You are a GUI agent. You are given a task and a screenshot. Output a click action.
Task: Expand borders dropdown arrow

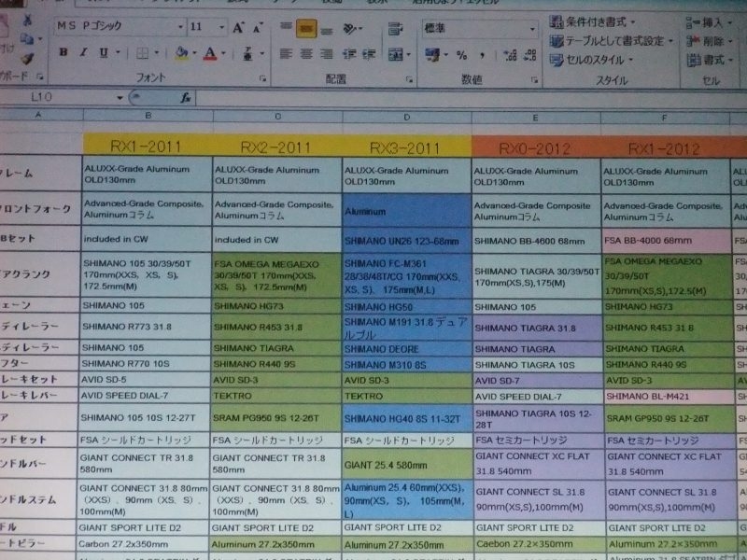coord(156,52)
